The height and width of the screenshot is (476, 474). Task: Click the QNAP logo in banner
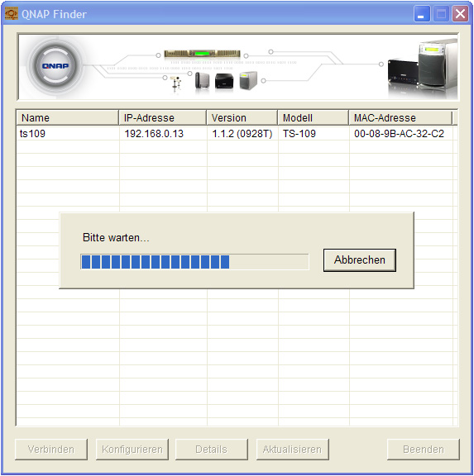click(55, 65)
